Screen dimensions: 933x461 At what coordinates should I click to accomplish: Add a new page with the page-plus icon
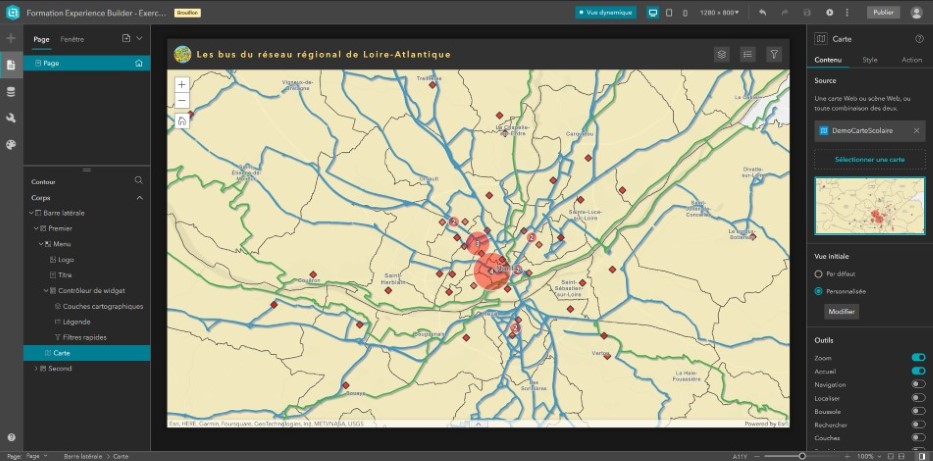click(126, 39)
